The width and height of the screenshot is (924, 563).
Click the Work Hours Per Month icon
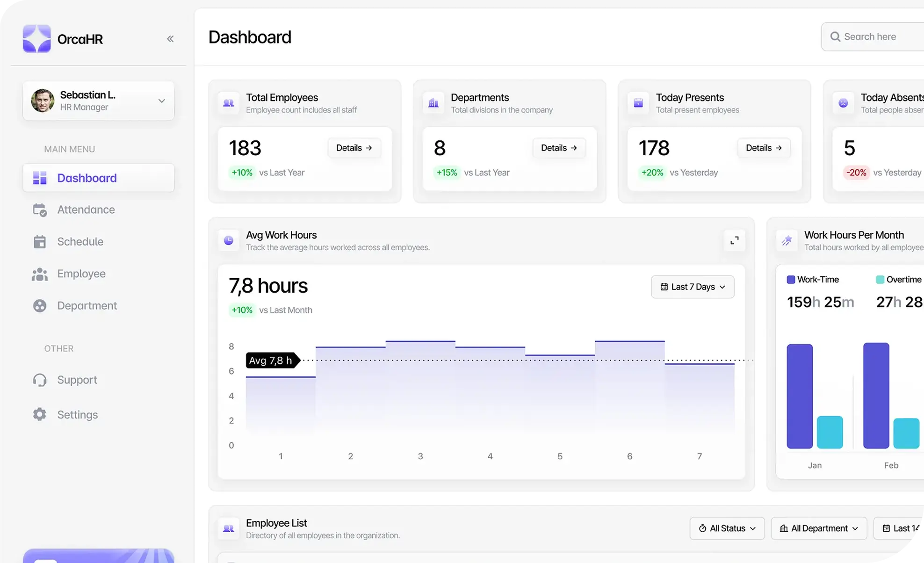[x=787, y=240]
